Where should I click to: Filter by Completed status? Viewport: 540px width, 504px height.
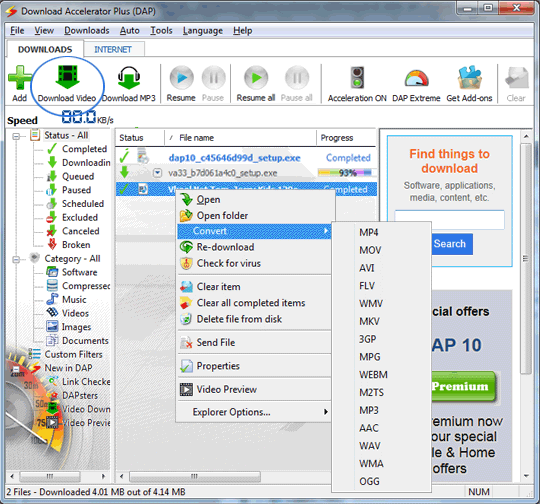tap(84, 149)
